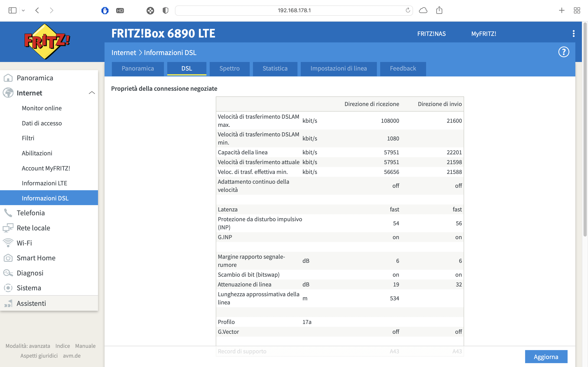Click the address bar field
The image size is (588, 367).
(x=294, y=10)
